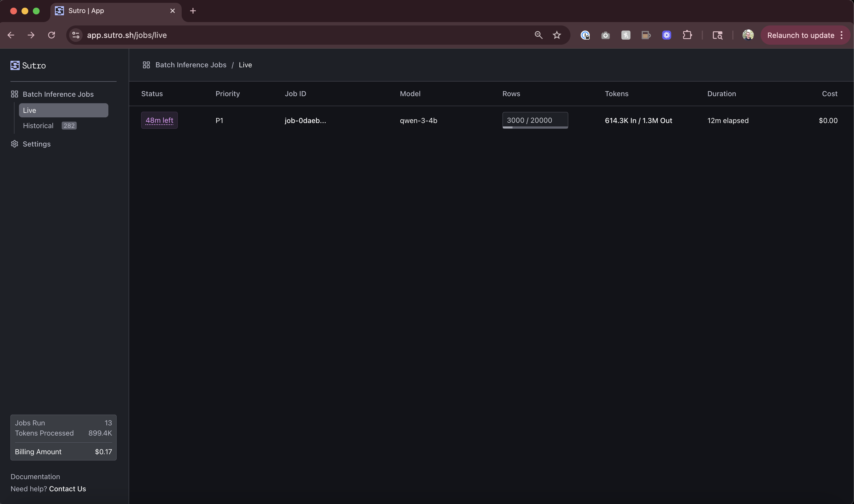Click the browser forward arrow
The width and height of the screenshot is (854, 504).
pos(31,35)
